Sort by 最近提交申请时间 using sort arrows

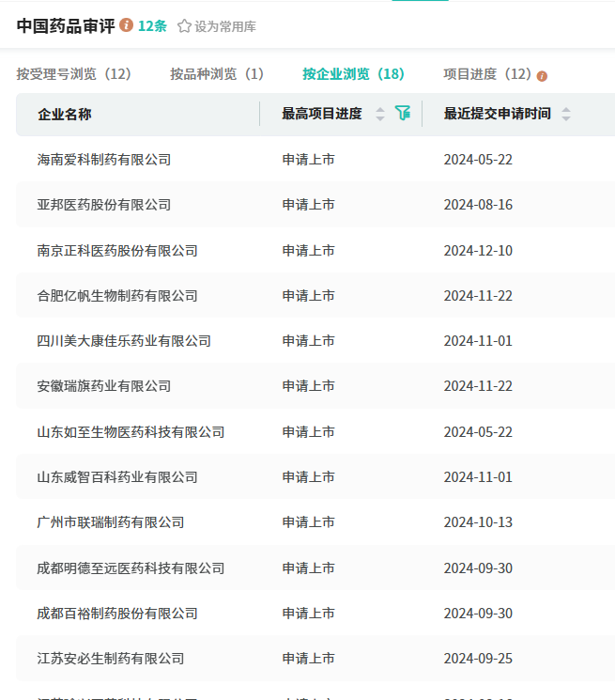[566, 114]
